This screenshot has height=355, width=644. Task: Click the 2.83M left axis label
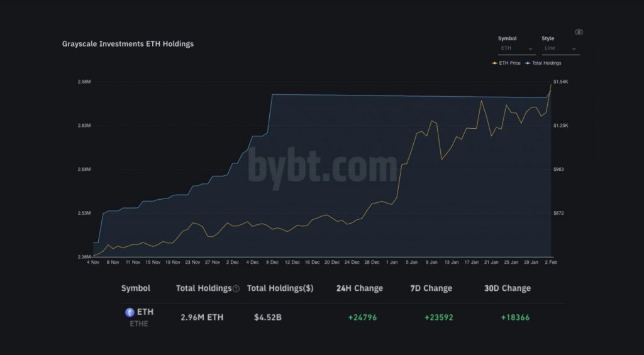tap(84, 126)
